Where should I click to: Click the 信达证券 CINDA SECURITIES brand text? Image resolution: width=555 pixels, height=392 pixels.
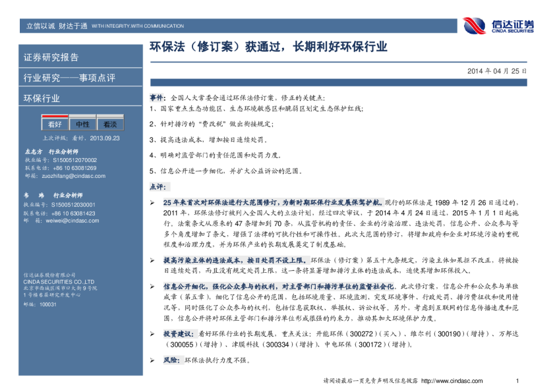[512, 26]
